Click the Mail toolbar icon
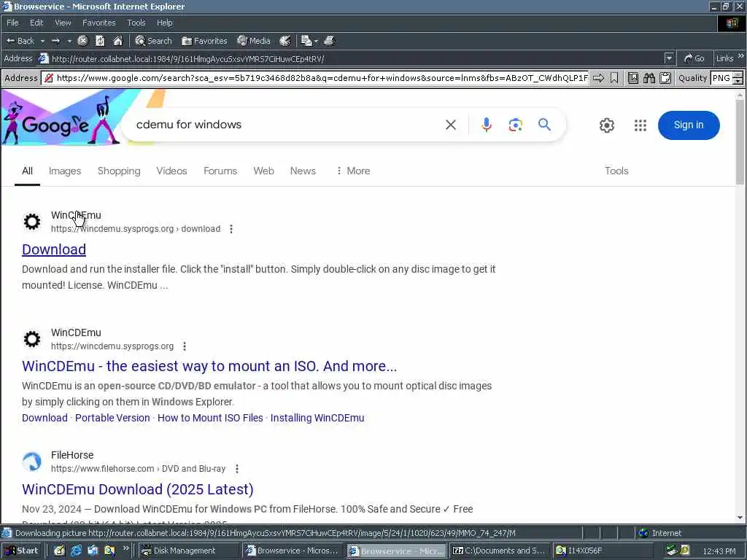The width and height of the screenshot is (747, 560). (306, 41)
